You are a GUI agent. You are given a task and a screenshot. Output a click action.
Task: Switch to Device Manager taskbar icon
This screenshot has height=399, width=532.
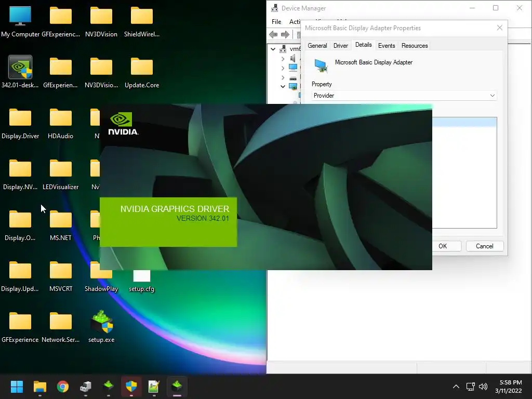coord(86,387)
